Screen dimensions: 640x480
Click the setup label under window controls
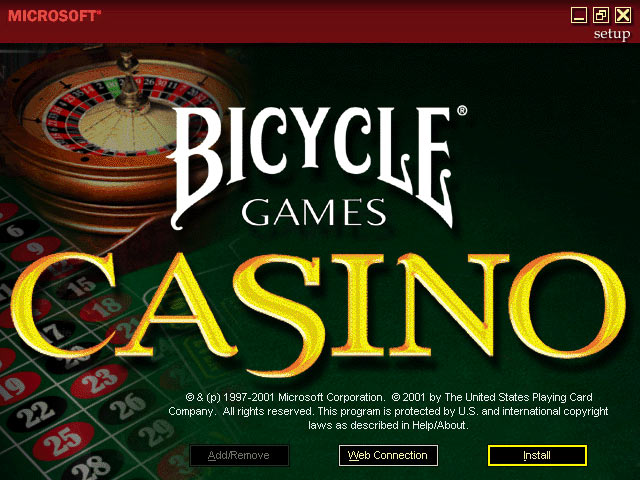612,34
